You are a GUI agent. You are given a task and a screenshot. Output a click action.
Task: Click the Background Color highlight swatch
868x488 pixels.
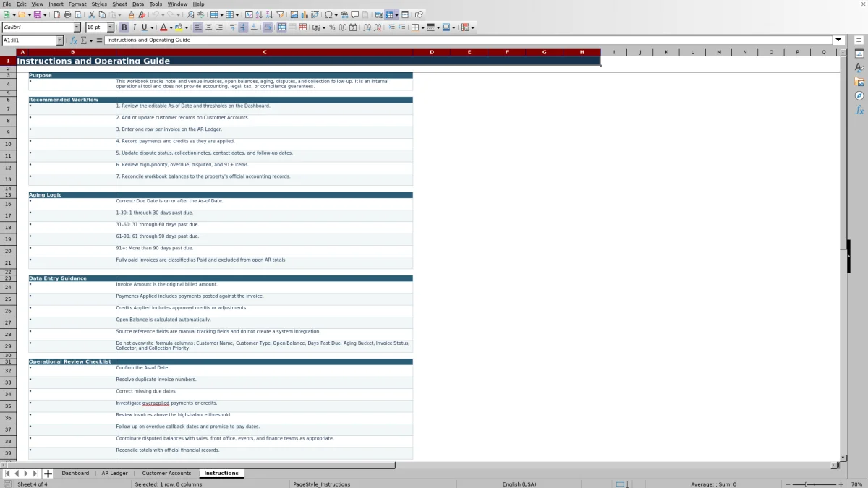[178, 27]
